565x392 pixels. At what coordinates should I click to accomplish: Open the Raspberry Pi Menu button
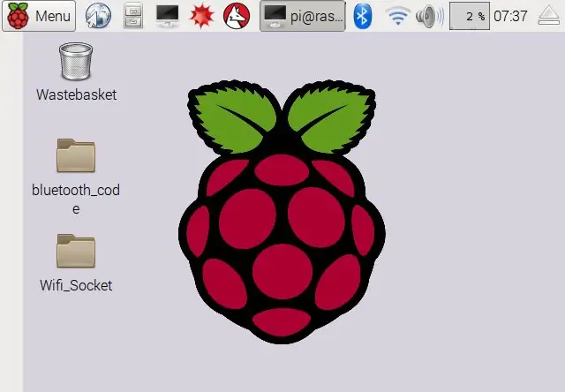pos(39,16)
